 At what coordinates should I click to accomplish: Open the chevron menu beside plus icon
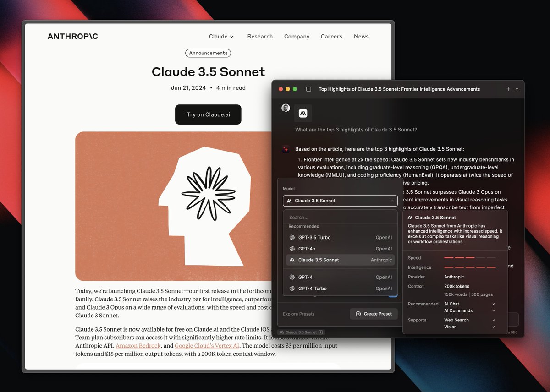[x=517, y=89]
